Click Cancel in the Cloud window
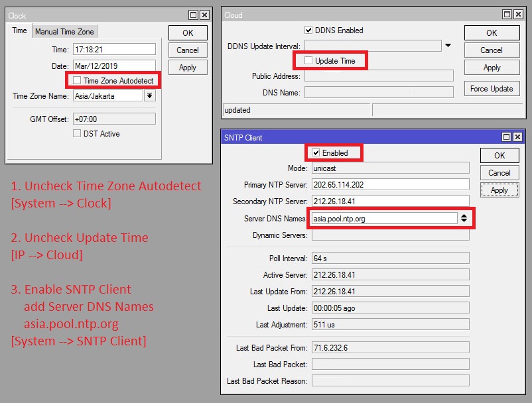This screenshot has width=532, height=403. coord(492,50)
